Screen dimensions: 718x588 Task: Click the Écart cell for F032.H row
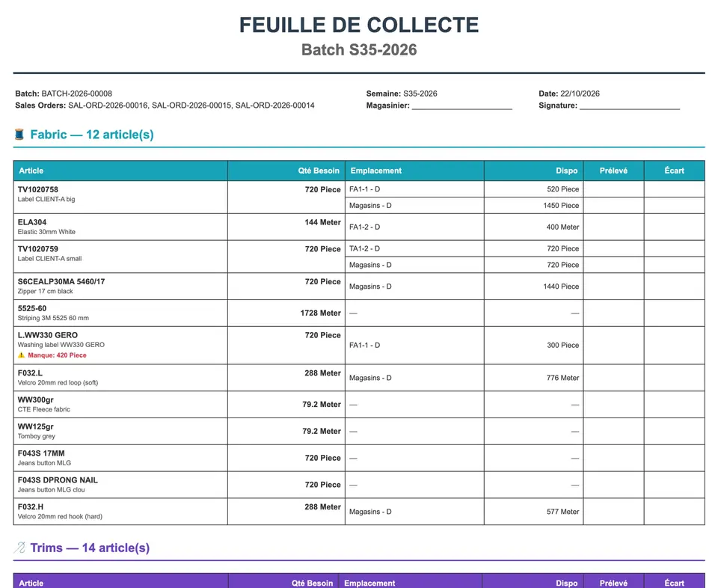[x=674, y=512]
